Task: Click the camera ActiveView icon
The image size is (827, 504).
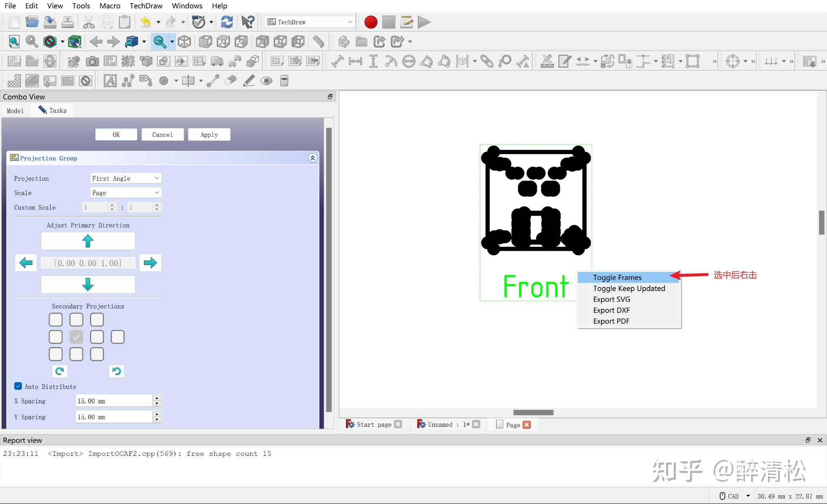Action: click(92, 61)
